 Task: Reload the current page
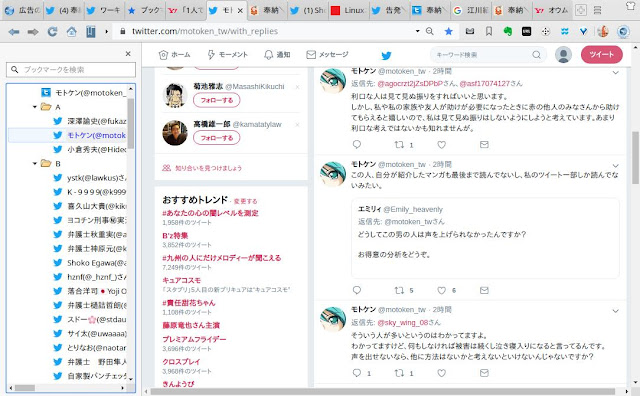[52, 31]
